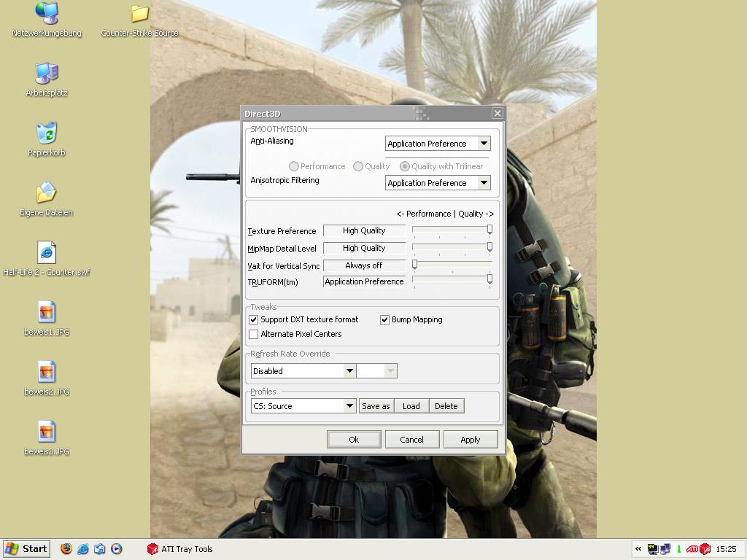Screen dimensions: 747x560
Task: Click the Apply button
Action: pyautogui.click(x=471, y=440)
